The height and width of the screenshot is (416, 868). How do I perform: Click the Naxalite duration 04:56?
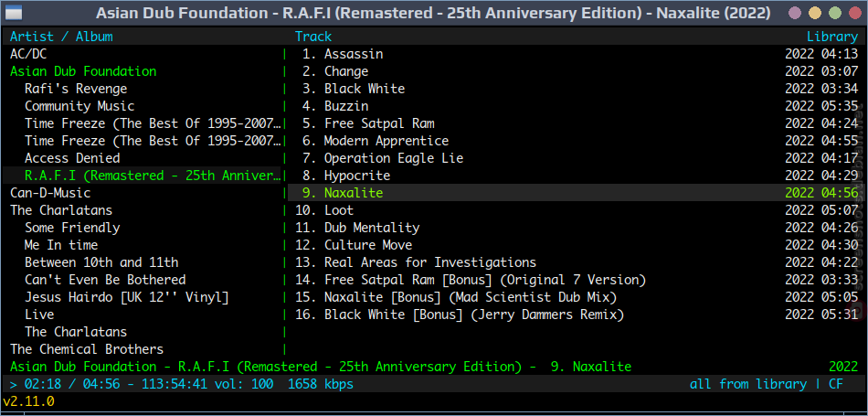coord(840,193)
